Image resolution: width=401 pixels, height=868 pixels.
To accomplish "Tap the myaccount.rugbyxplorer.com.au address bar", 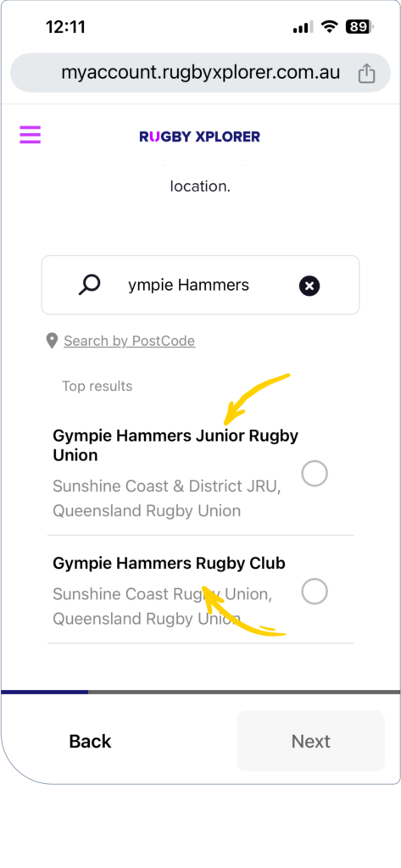I will point(200,73).
